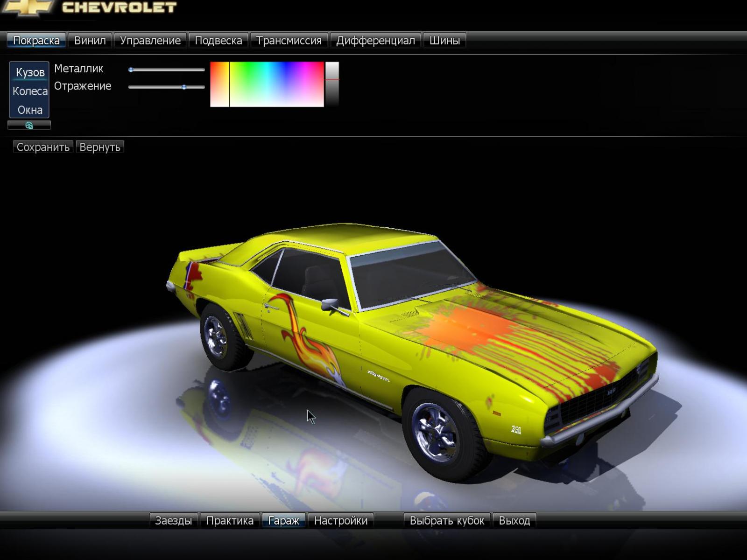Viewport: 747px width, 560px height.
Task: Choose Колеса as paint target
Action: pyautogui.click(x=30, y=91)
